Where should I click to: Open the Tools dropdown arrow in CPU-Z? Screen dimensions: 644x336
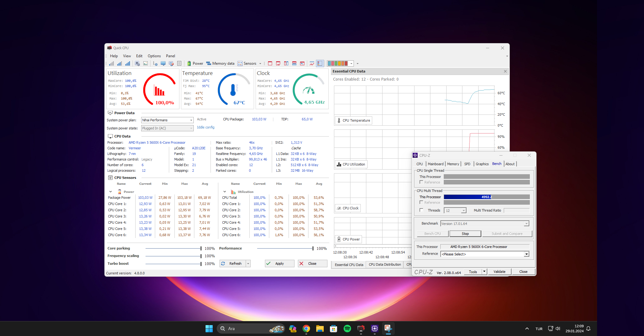(x=484, y=272)
